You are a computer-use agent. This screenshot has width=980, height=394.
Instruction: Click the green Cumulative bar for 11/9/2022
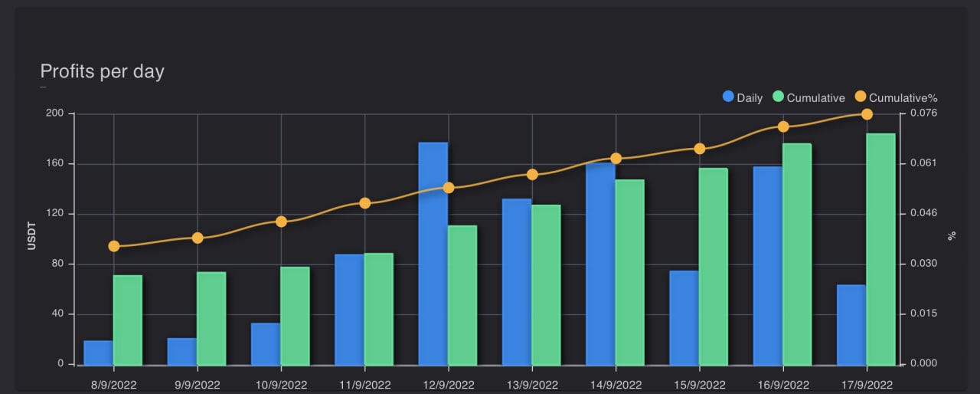[379, 309]
